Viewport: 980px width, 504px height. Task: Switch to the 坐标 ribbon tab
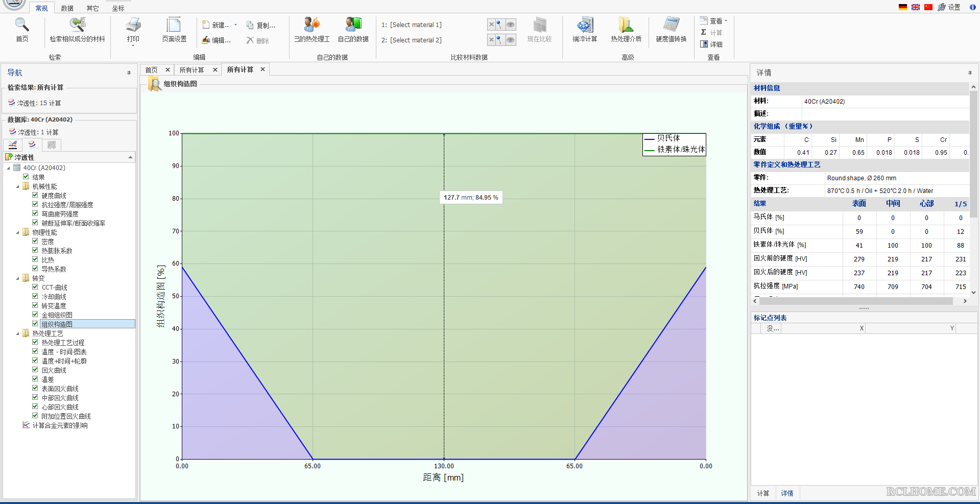[118, 8]
